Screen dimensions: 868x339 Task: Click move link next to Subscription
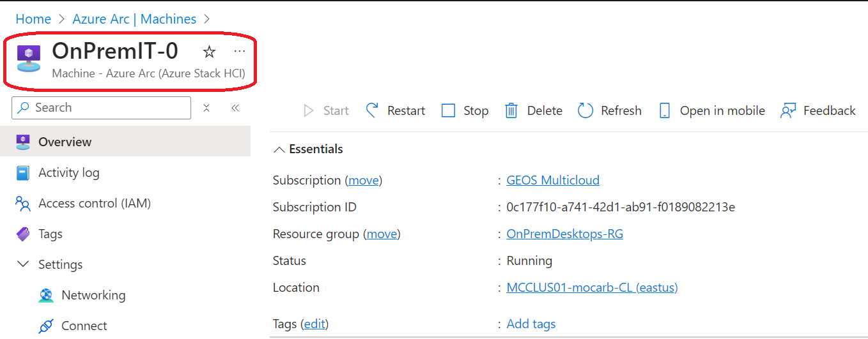tap(364, 180)
